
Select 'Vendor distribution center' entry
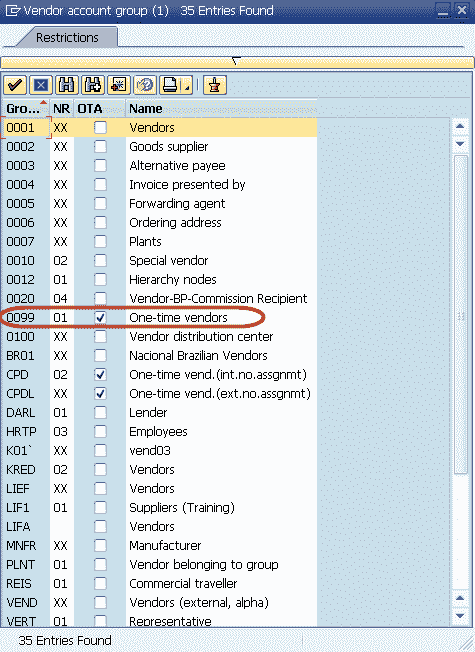[201, 336]
